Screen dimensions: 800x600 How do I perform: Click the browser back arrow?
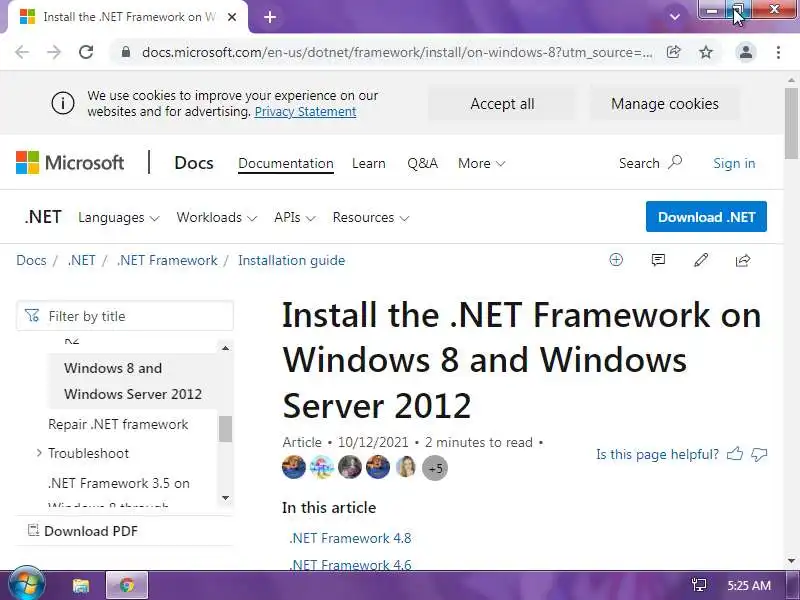[x=22, y=52]
